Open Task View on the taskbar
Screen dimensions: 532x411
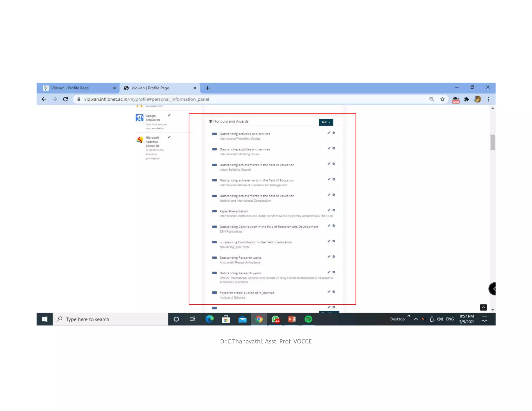coord(192,319)
